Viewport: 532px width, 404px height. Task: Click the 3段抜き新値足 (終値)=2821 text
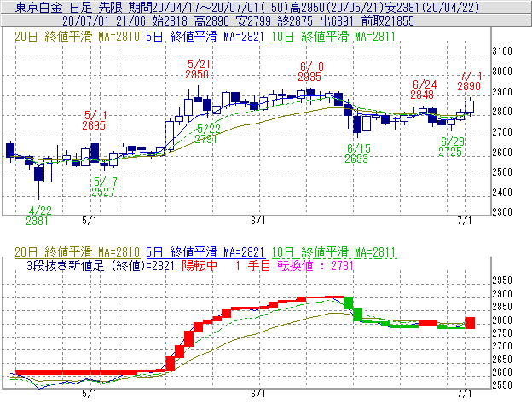[101, 266]
